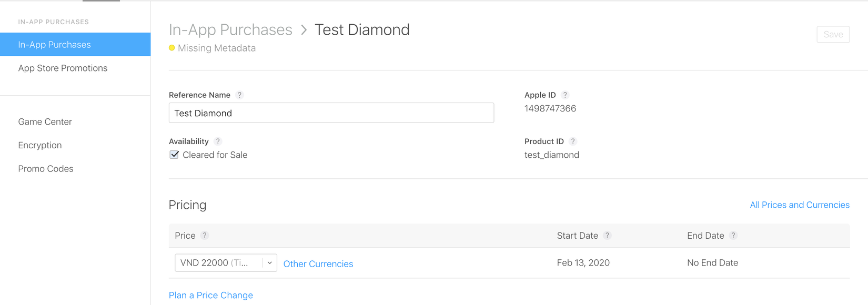Image resolution: width=868 pixels, height=305 pixels.
Task: Open the All Prices and Currencies link
Action: tap(799, 205)
